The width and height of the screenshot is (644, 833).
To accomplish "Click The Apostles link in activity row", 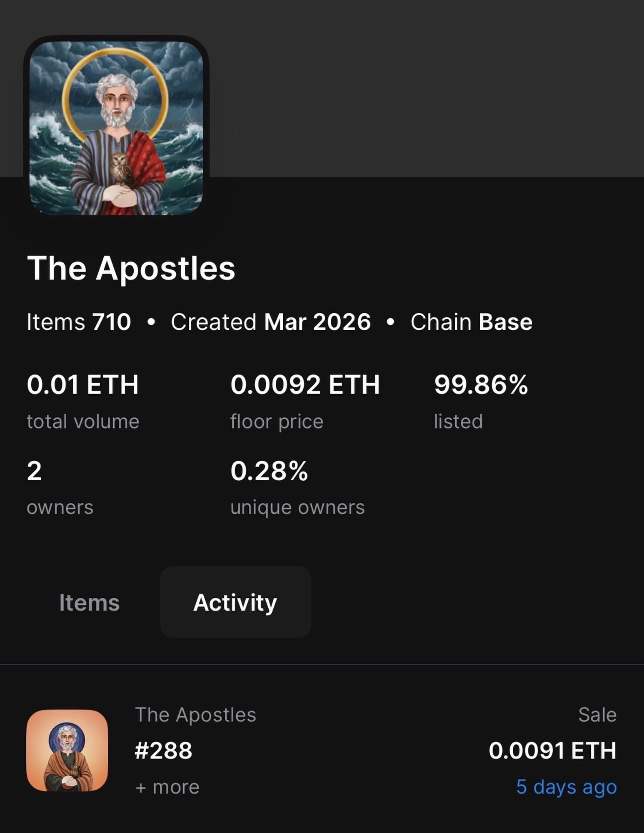I will click(195, 715).
